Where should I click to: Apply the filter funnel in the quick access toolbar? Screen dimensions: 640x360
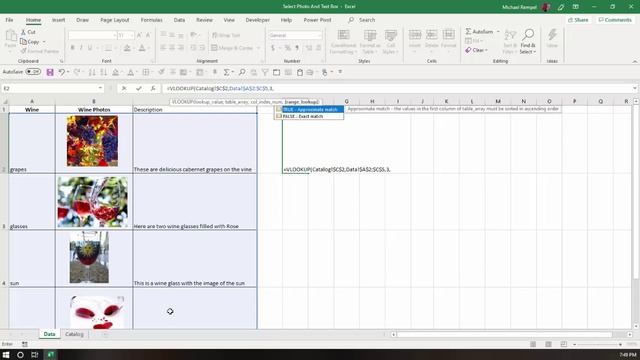click(265, 72)
